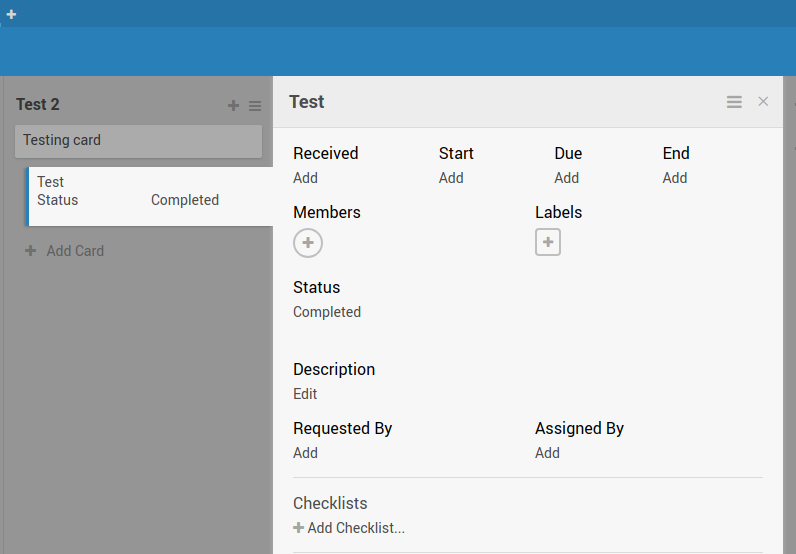This screenshot has width=796, height=554.
Task: Click Add Checklist link
Action: (349, 528)
